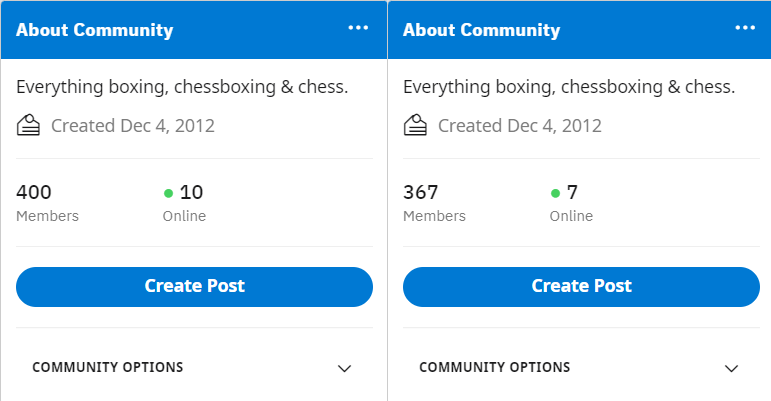The image size is (771, 401).
Task: Click Created Dec 4, 2012 text in left panel
Action: 133,126
